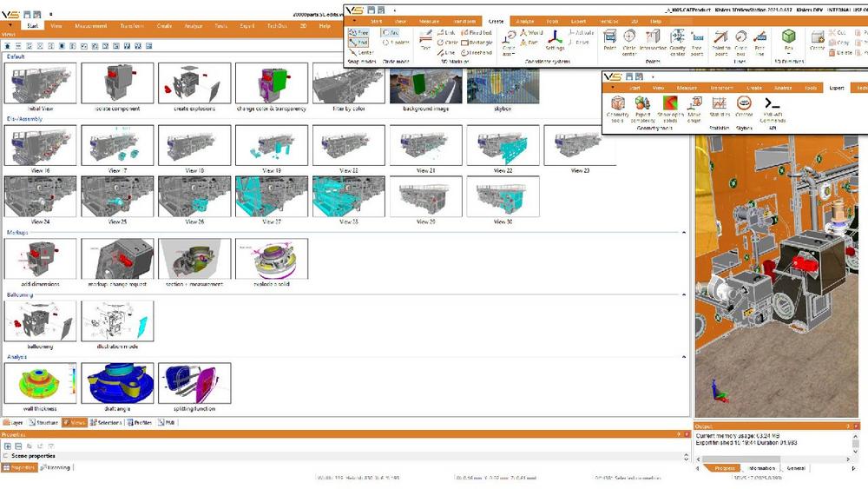Open the Settings coordinate system icon
This screenshot has height=489, width=868.
[x=555, y=39]
